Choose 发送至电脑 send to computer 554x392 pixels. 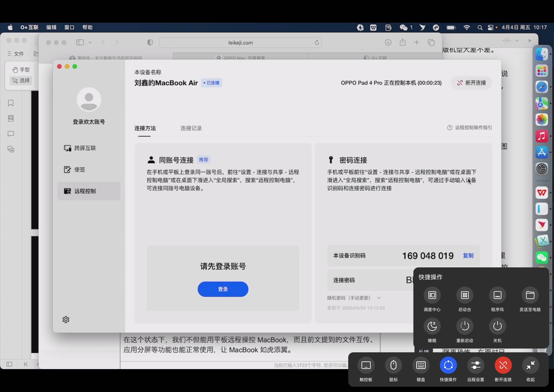click(x=530, y=295)
